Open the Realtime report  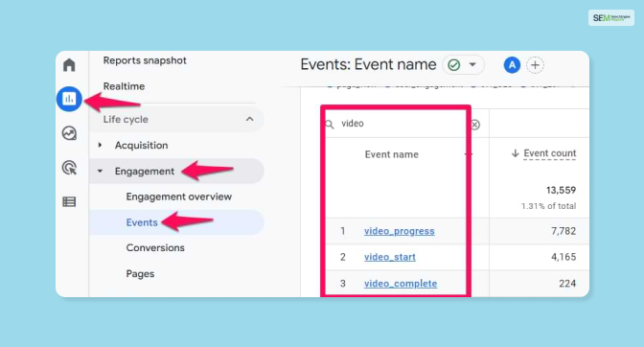point(124,86)
